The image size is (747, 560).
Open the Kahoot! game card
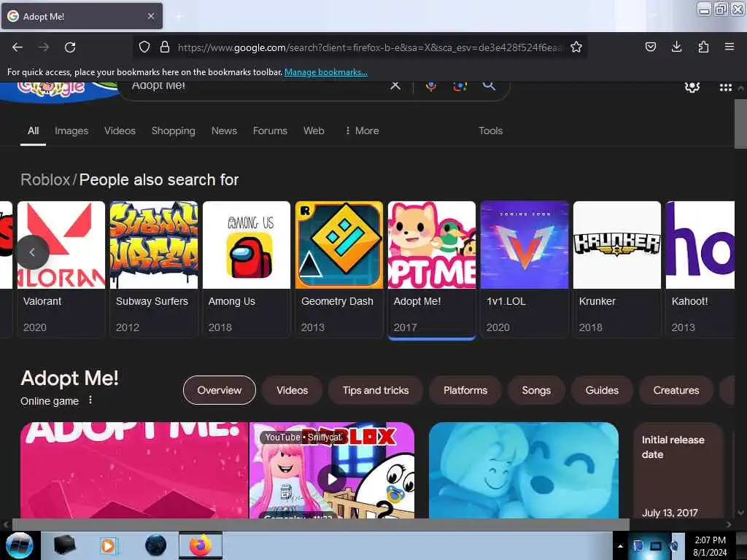point(700,269)
